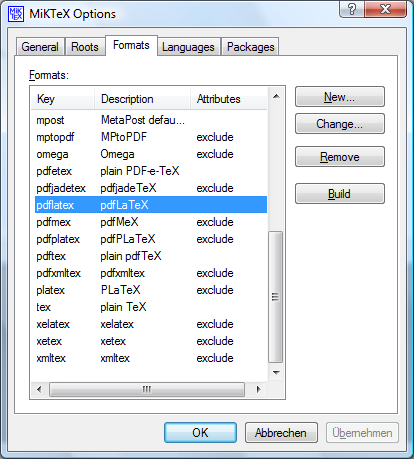Select the highlighted pdflatex row
This screenshot has width=414, height=459.
pyautogui.click(x=151, y=205)
